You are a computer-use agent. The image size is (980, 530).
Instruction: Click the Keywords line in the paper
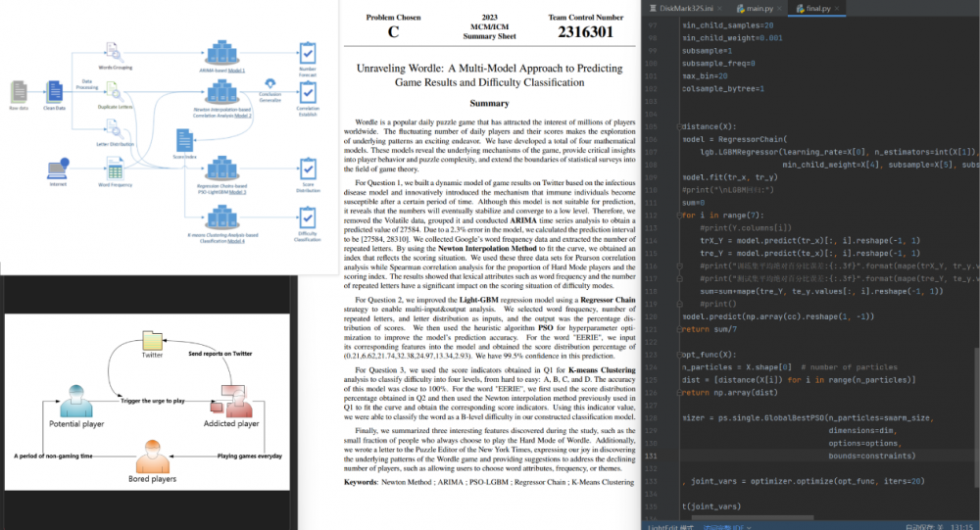click(489, 482)
